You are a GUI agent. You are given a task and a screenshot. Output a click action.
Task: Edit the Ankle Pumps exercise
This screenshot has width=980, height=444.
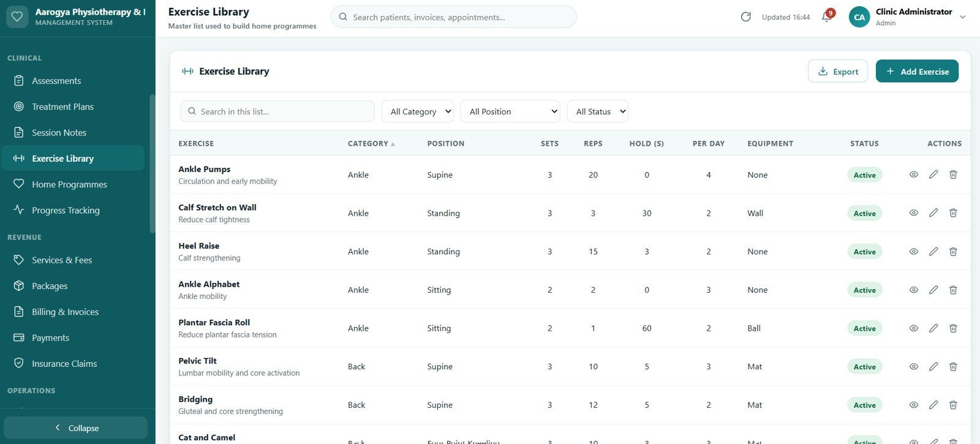(x=933, y=175)
